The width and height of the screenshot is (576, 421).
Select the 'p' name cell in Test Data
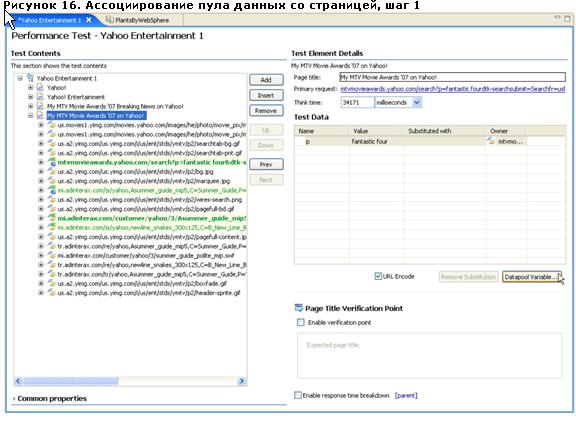pyautogui.click(x=321, y=141)
